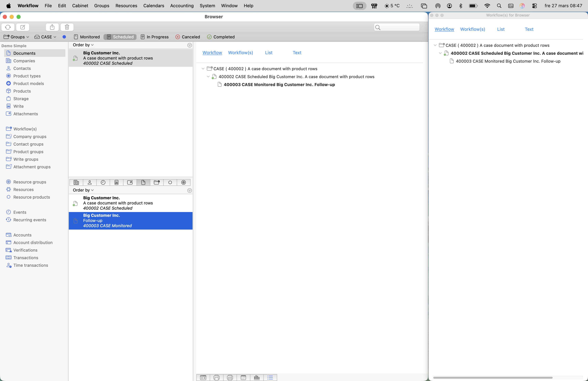Click the Workflow(s) link in Browser pane
The width and height of the screenshot is (588, 381).
tap(240, 53)
